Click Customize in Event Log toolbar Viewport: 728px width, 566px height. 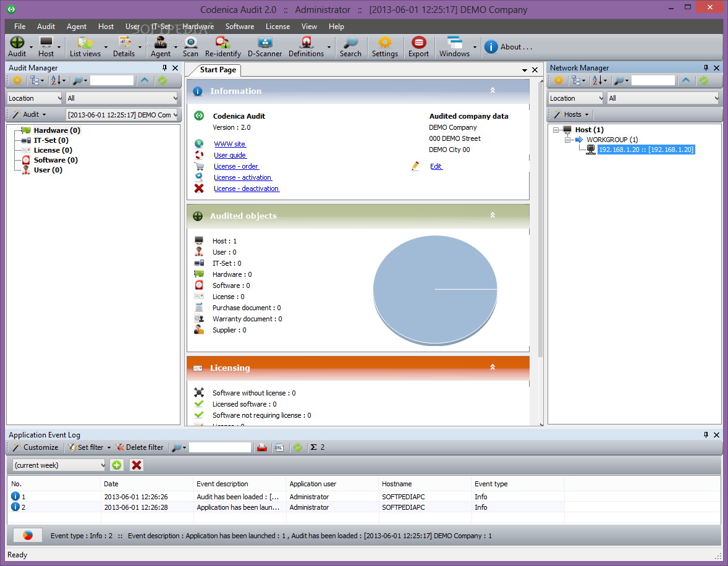(x=36, y=447)
